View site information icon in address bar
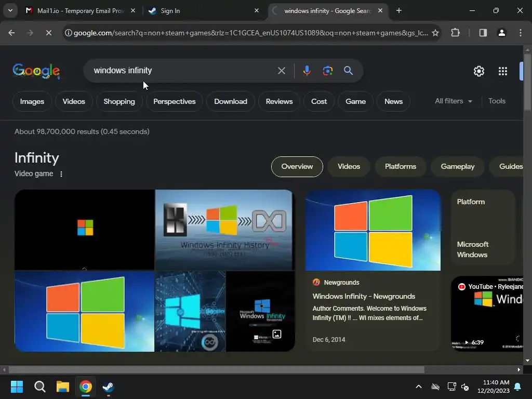This screenshot has height=399, width=532. (x=68, y=33)
